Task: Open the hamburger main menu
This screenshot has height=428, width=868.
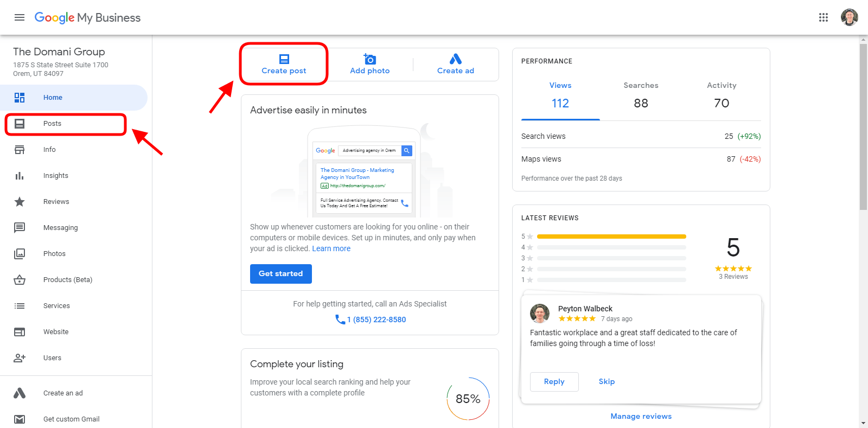Action: point(20,17)
